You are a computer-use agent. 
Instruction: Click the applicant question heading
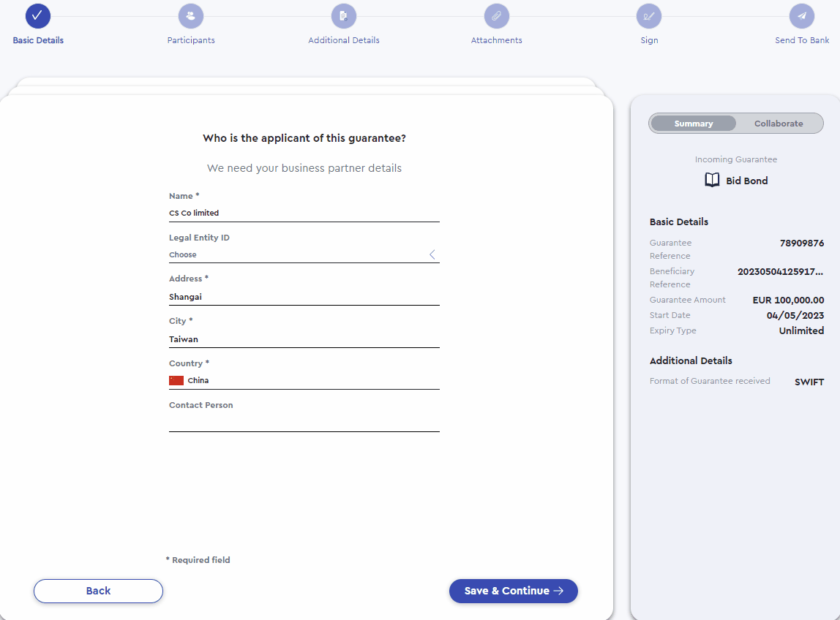[x=304, y=138]
